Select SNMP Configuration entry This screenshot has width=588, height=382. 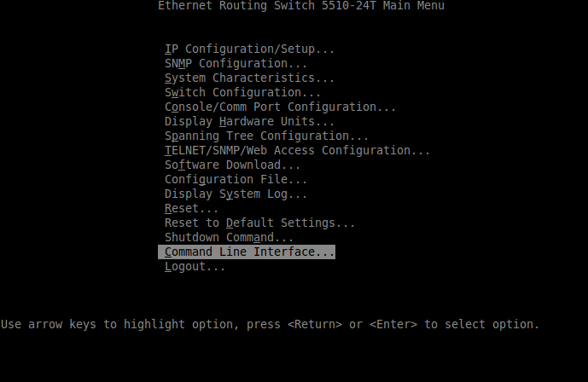point(236,64)
